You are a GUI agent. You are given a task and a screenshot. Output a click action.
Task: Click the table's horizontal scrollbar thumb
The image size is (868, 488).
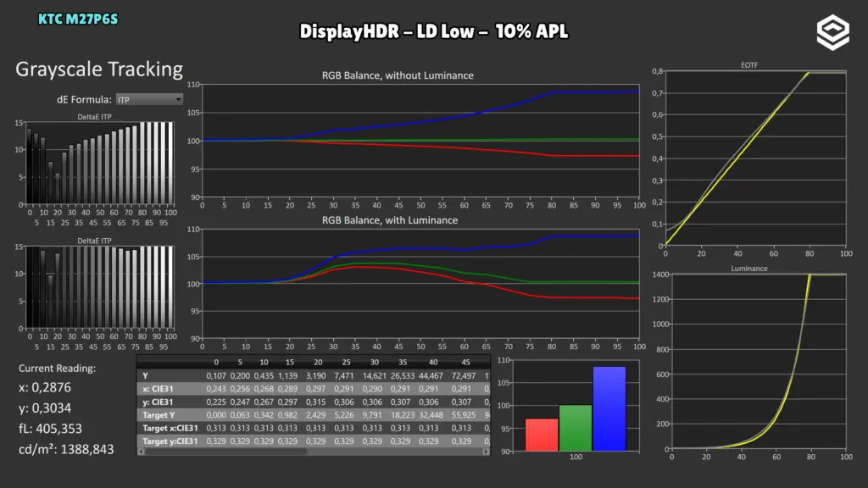(225, 452)
